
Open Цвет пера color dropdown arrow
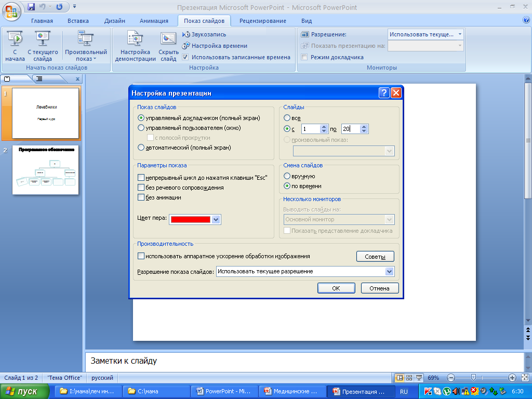click(x=216, y=220)
